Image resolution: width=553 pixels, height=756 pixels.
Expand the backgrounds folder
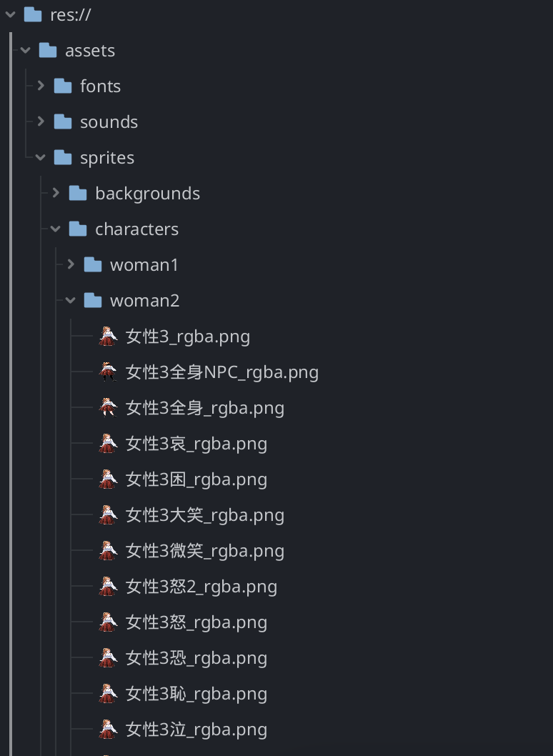pyautogui.click(x=56, y=193)
